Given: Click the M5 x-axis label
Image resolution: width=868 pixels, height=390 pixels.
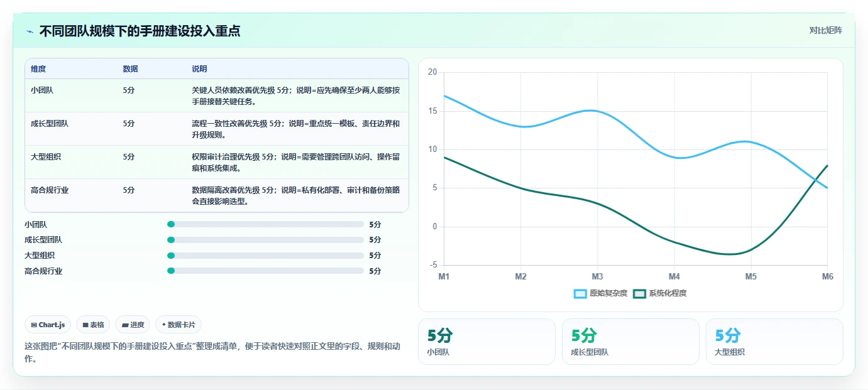Looking at the screenshot, I should [x=750, y=276].
